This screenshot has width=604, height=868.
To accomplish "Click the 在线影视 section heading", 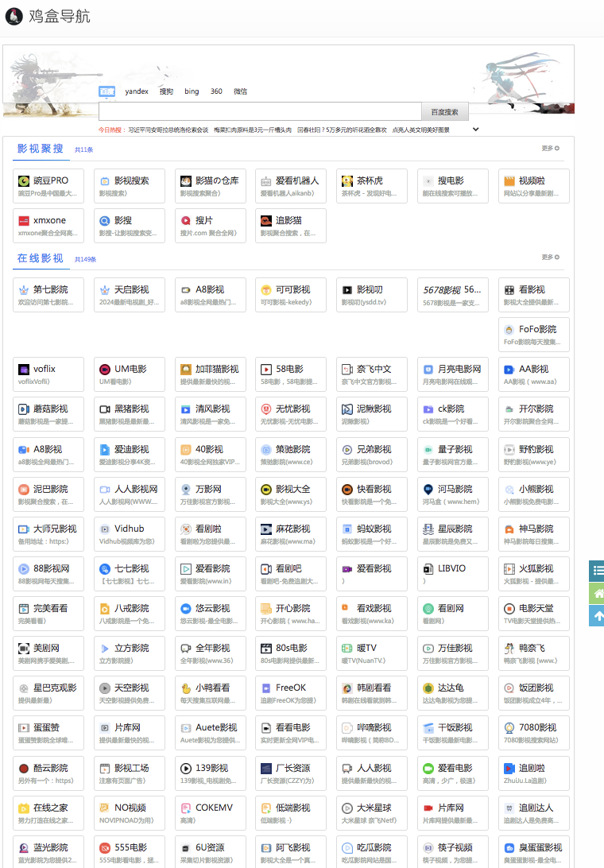I will (41, 258).
